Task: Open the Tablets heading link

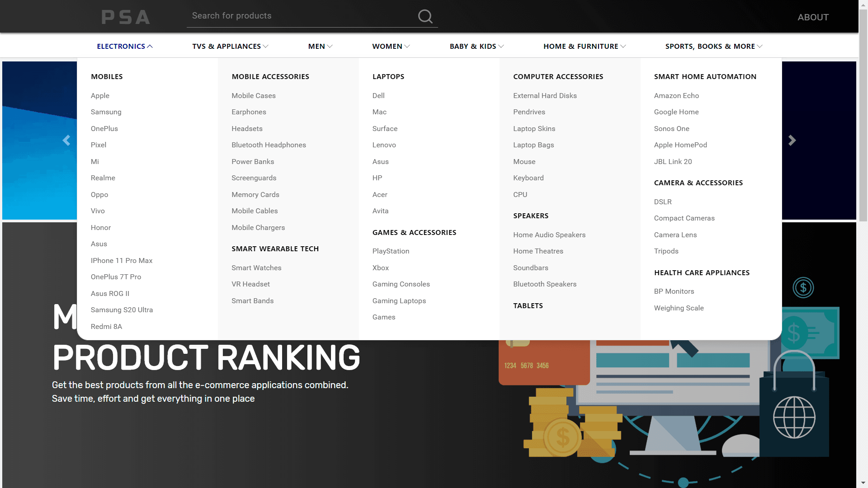Action: (x=528, y=306)
